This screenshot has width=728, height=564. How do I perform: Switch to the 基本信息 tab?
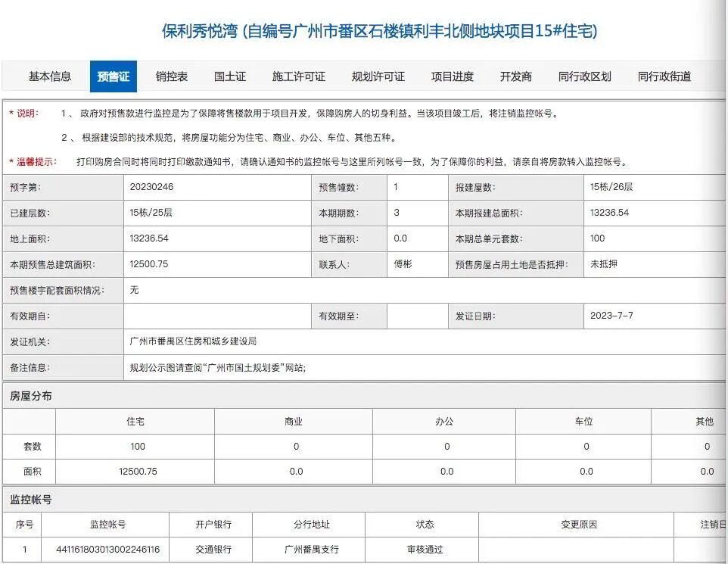point(51,76)
